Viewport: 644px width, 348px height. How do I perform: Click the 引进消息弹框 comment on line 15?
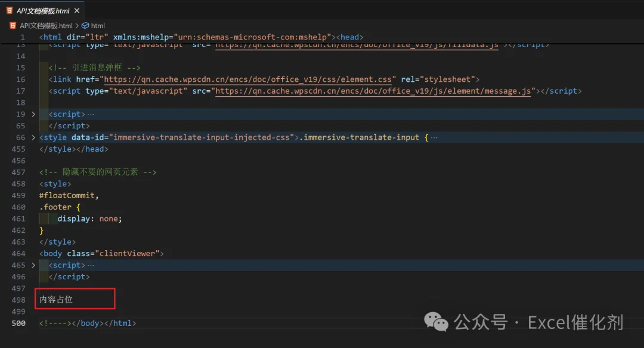(x=94, y=67)
